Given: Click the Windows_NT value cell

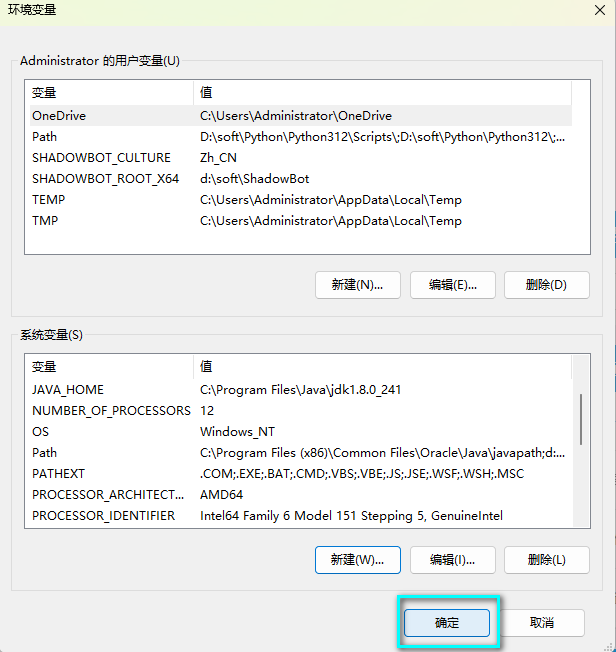Looking at the screenshot, I should click(x=237, y=432).
